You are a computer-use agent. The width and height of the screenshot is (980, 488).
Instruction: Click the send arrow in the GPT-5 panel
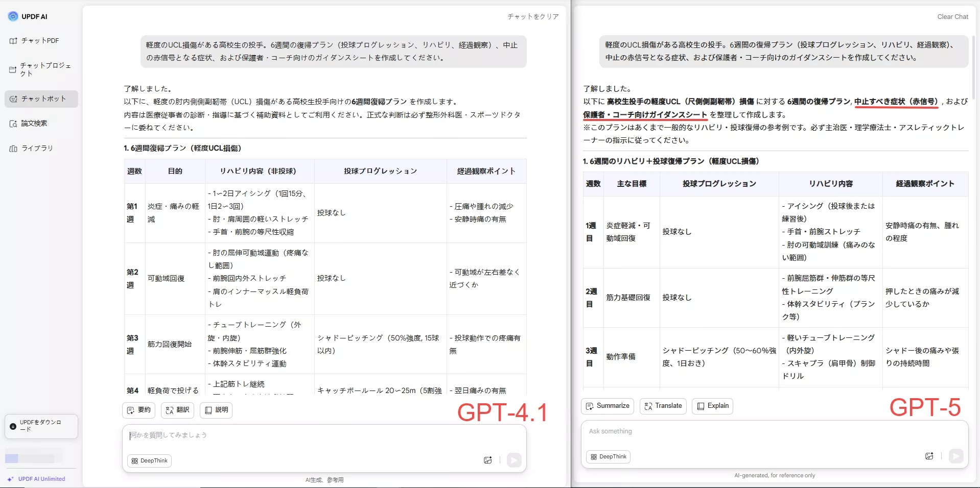(955, 456)
